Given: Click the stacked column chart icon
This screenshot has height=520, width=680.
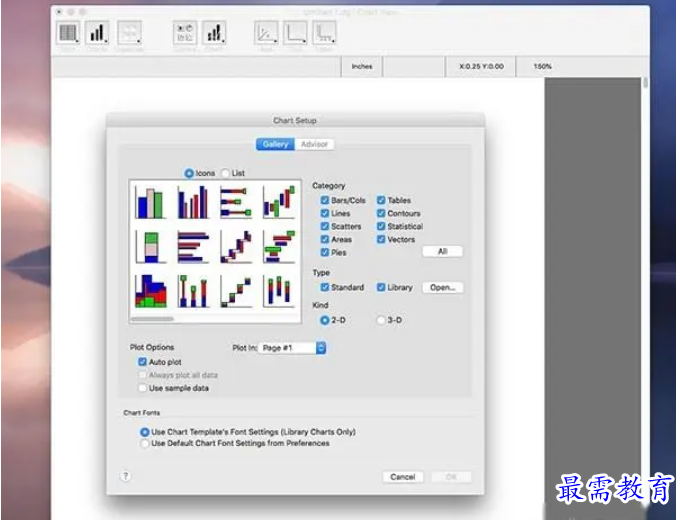Looking at the screenshot, I should click(x=150, y=246).
